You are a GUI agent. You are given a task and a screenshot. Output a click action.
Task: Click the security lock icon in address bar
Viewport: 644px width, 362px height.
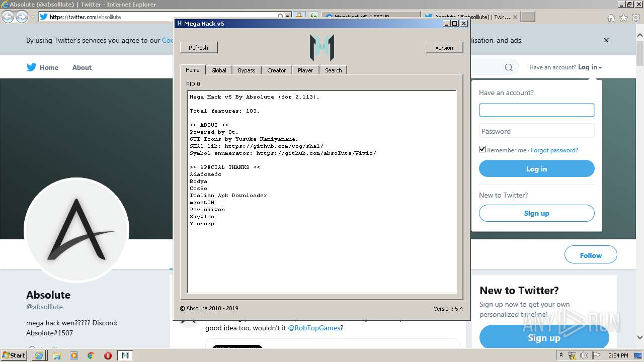pyautogui.click(x=299, y=17)
